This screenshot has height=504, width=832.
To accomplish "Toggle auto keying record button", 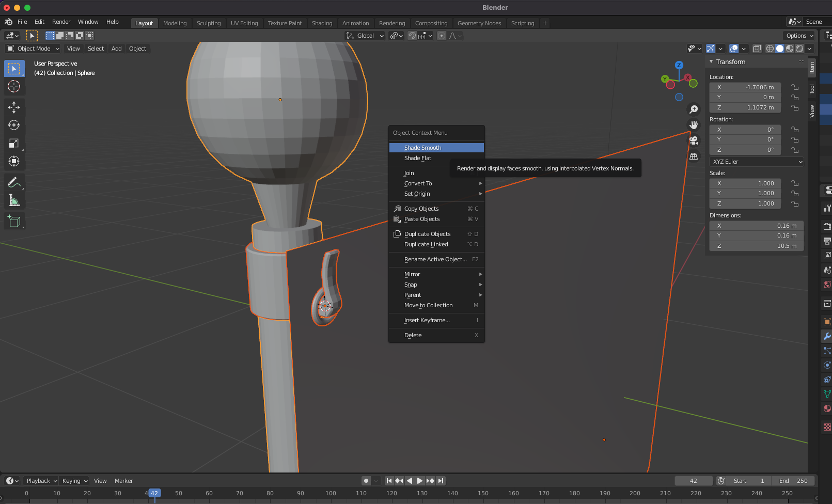I will click(x=366, y=481).
